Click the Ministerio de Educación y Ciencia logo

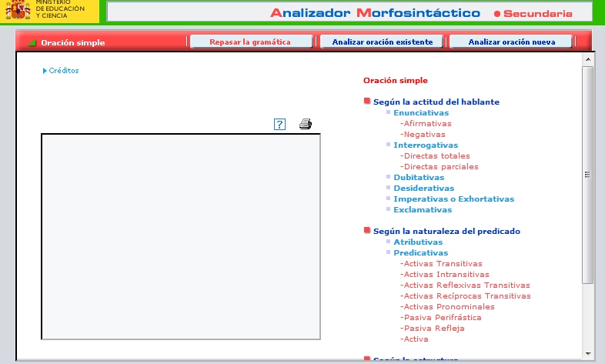tap(49, 10)
